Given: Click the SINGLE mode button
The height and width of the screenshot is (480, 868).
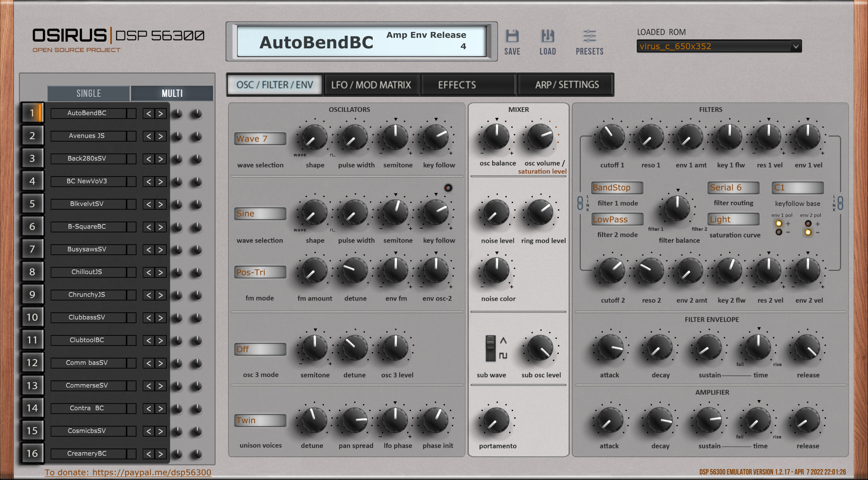Looking at the screenshot, I should [x=89, y=93].
